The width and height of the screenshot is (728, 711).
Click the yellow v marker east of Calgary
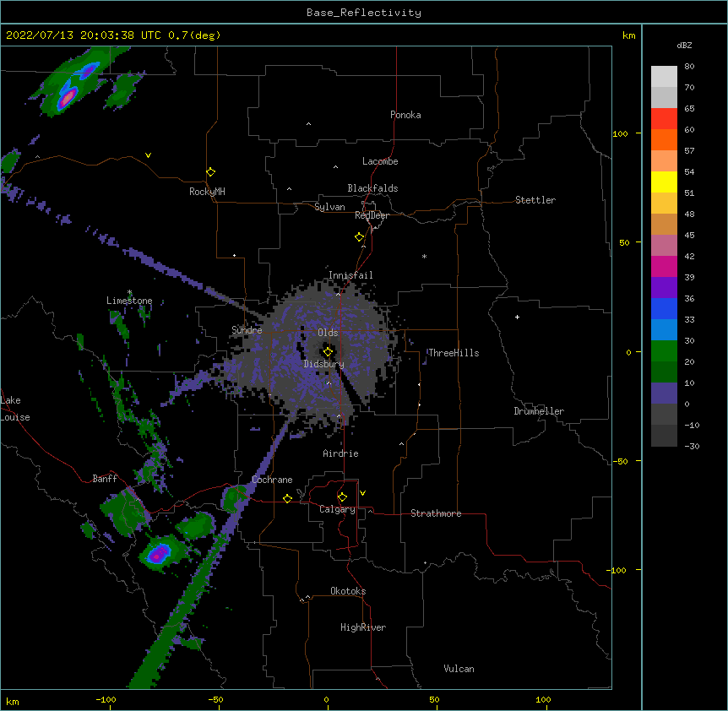362,493
